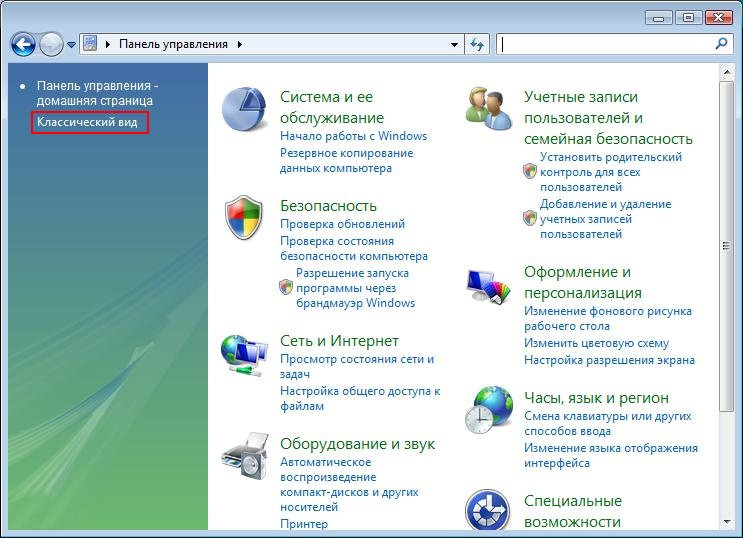The image size is (743, 538).
Task: Click the Clock, Language and Region globe icon
Action: [489, 410]
